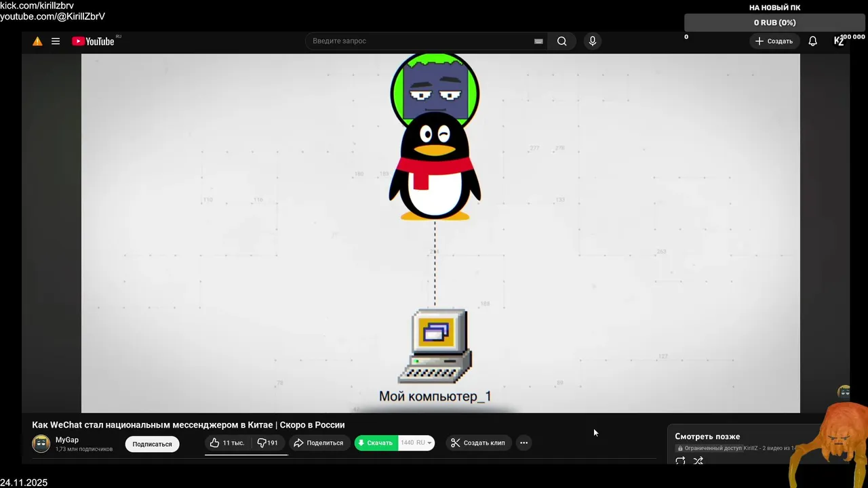Click the 1,73 млн подписчиков subscriber count

tap(84, 449)
